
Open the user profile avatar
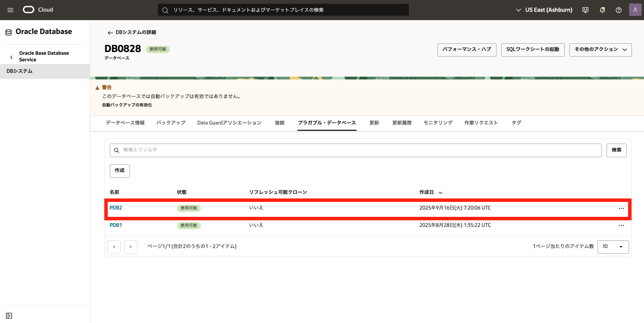[635, 10]
